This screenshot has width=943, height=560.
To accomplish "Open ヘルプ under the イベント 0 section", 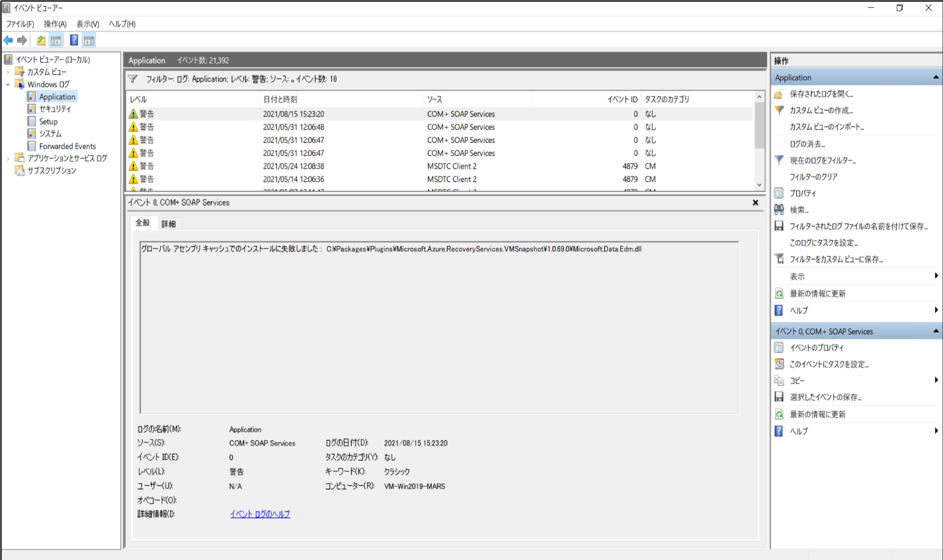I will click(x=799, y=431).
